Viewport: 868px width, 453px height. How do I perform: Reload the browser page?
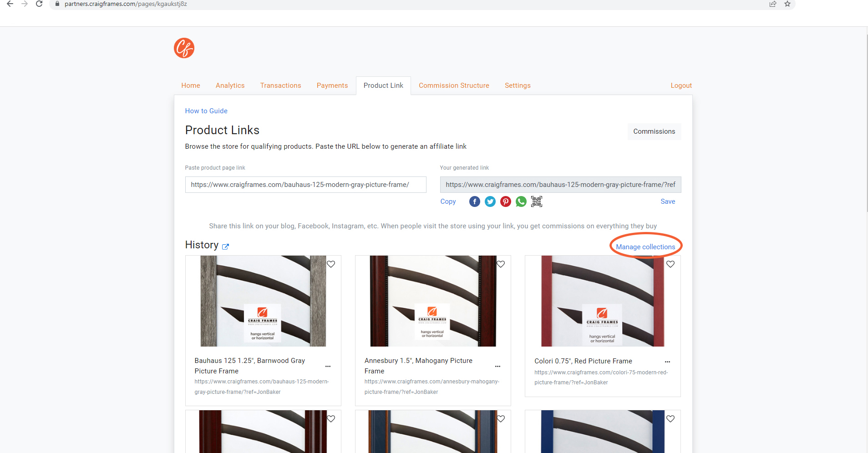click(39, 4)
